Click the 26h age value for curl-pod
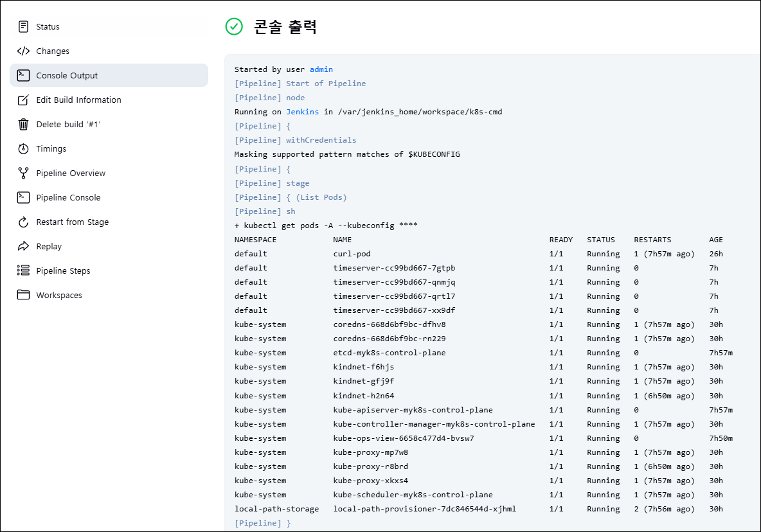This screenshot has width=761, height=532. [716, 254]
